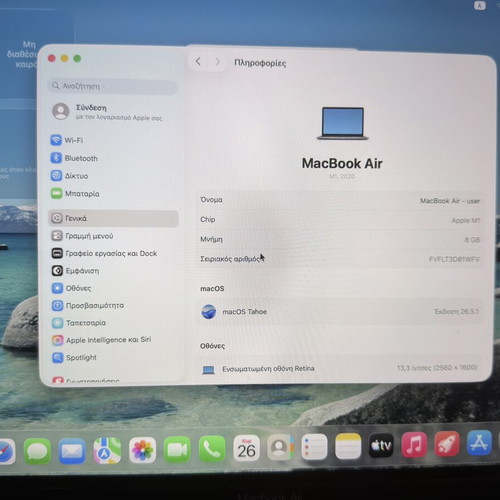This screenshot has height=500, width=500.
Task: Open Reminders from the Dock
Action: coord(314,446)
